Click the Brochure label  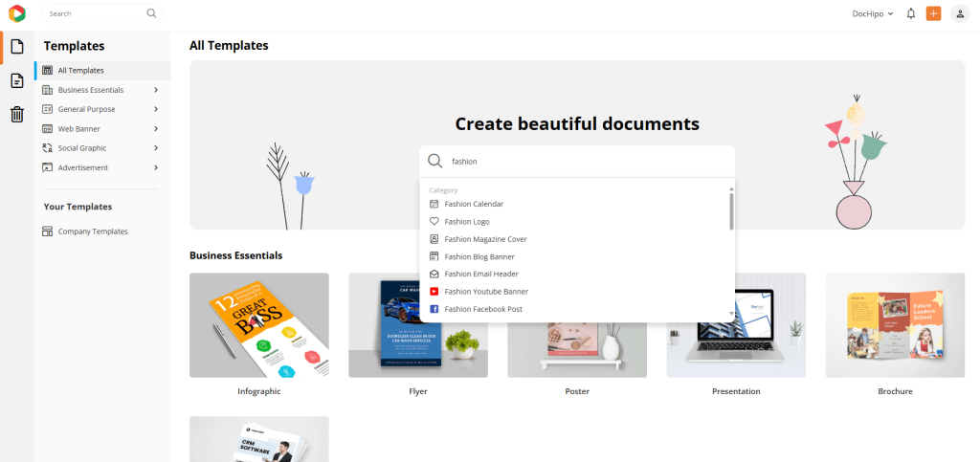coord(895,391)
